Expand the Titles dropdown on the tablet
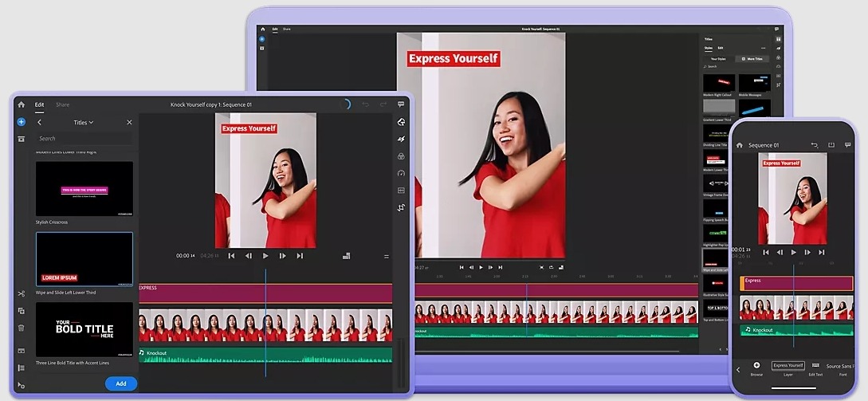 pos(84,123)
